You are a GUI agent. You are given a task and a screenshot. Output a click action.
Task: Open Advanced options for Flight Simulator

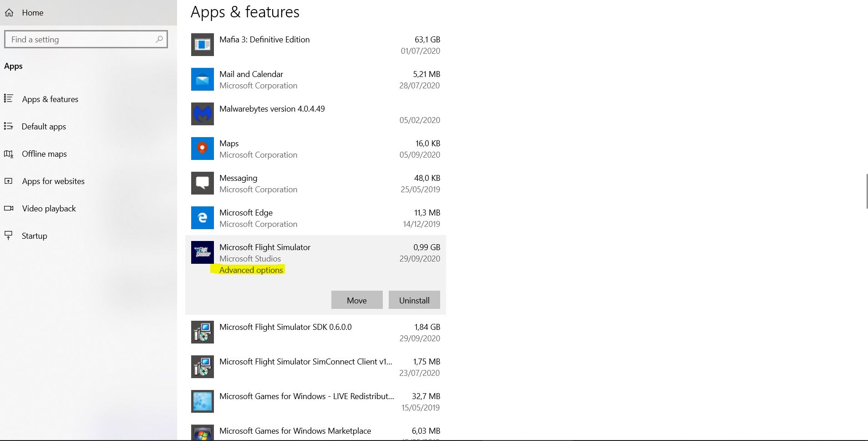[251, 270]
